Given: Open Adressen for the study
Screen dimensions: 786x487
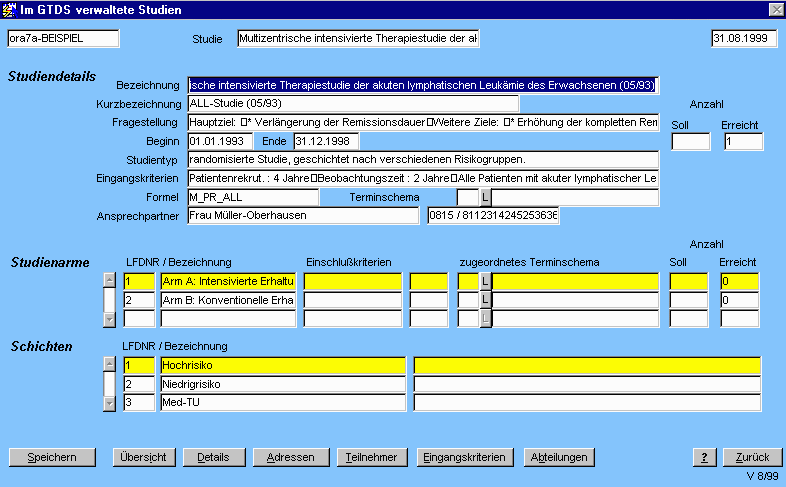Looking at the screenshot, I should coord(290,457).
